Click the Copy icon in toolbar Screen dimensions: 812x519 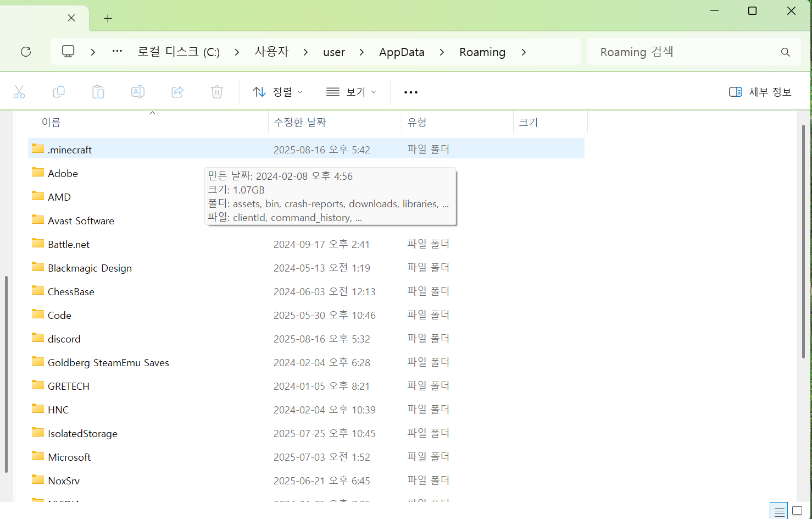click(59, 92)
